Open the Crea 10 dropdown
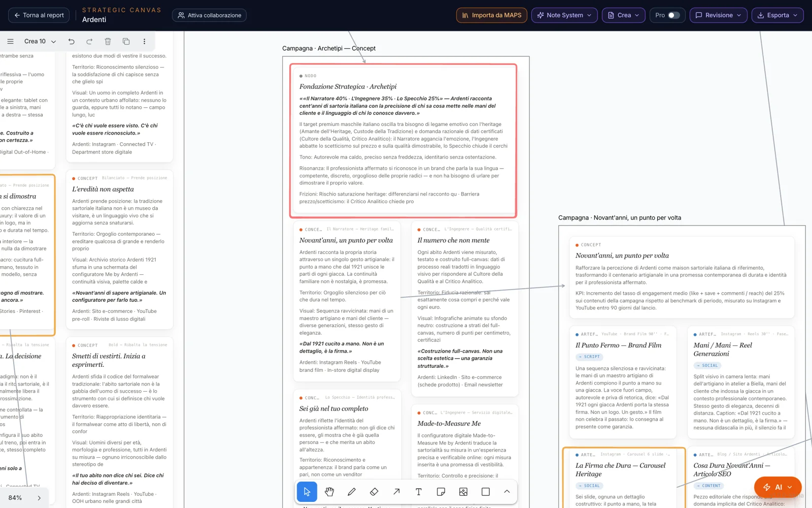Screen dimensions: 812x508 (x=40, y=42)
